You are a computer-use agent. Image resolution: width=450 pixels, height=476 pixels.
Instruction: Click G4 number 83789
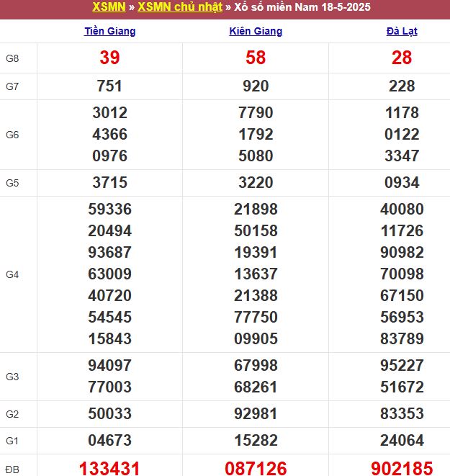[x=402, y=338]
